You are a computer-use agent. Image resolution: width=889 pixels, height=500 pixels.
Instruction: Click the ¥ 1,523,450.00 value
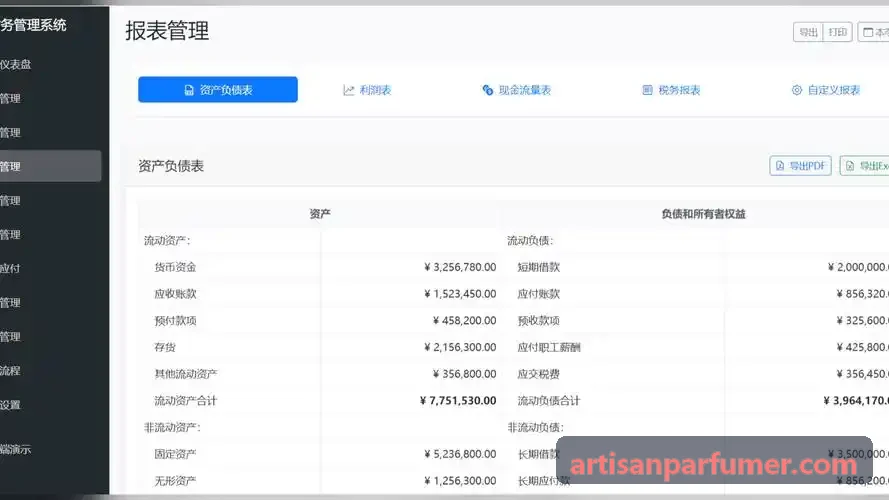pyautogui.click(x=460, y=294)
